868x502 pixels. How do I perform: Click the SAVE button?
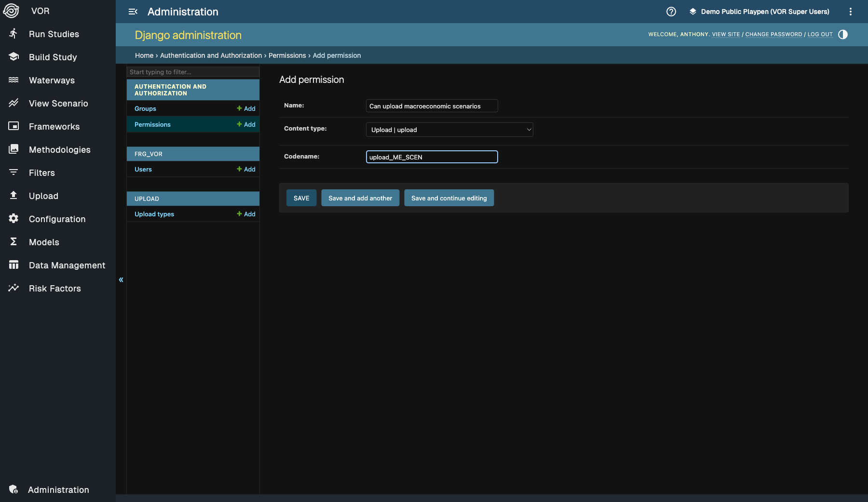[x=301, y=198]
